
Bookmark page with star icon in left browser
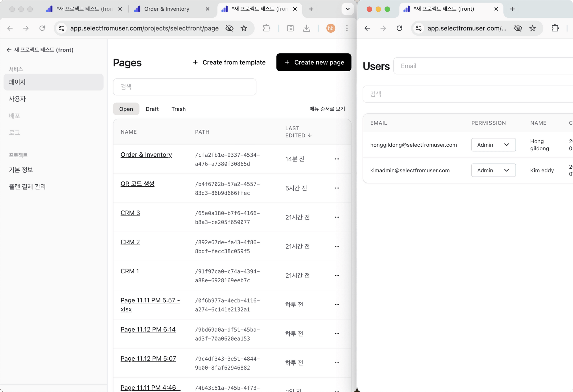[244, 28]
